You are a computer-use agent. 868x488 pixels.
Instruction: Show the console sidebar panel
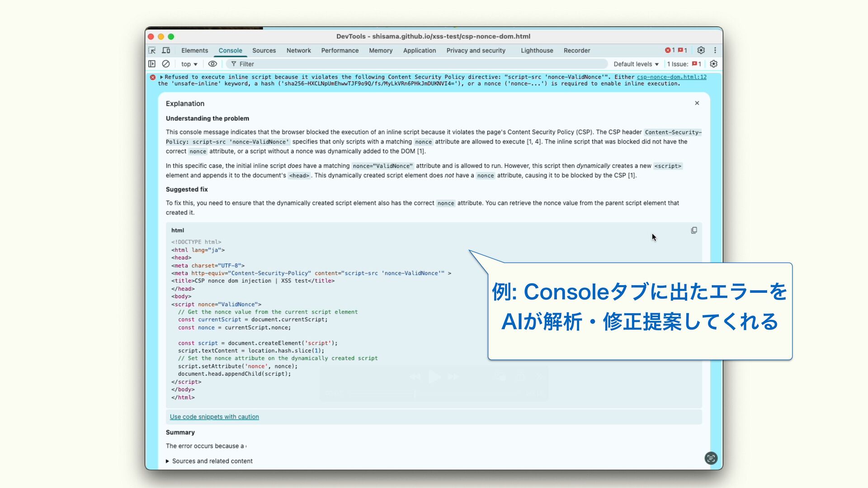click(152, 64)
